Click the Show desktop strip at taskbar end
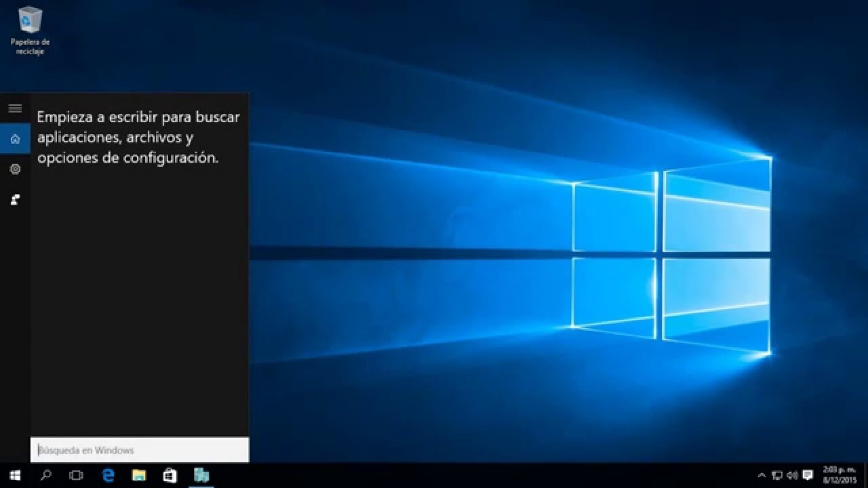The height and width of the screenshot is (488, 868). [865, 475]
